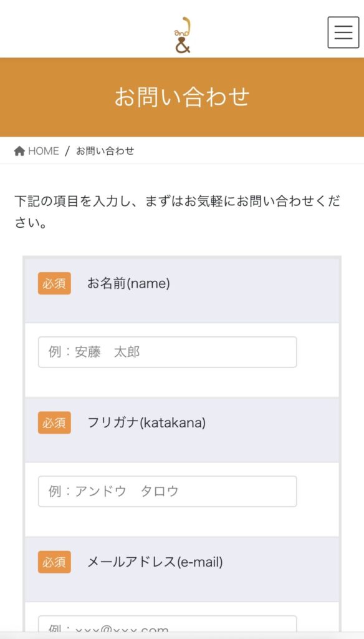Viewport: 364px width, 639px height.
Task: Click the house icon in the breadcrumb
Action: pyautogui.click(x=19, y=151)
